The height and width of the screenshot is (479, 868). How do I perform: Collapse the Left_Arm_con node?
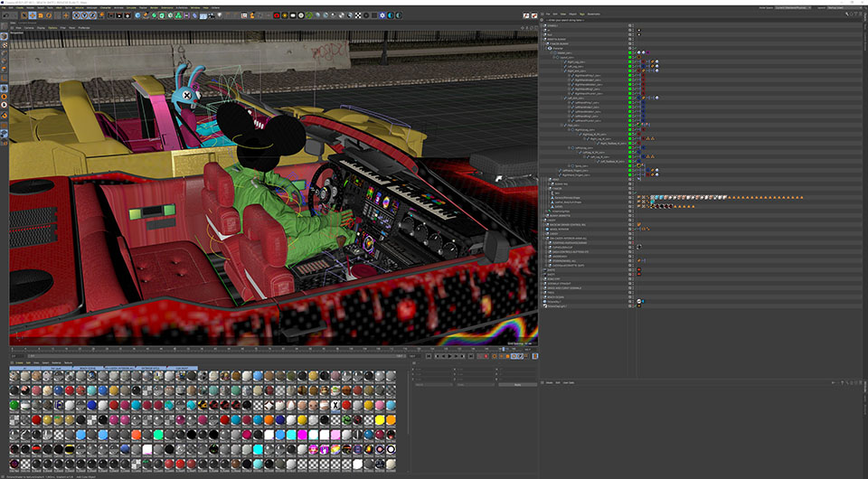pyautogui.click(x=561, y=98)
